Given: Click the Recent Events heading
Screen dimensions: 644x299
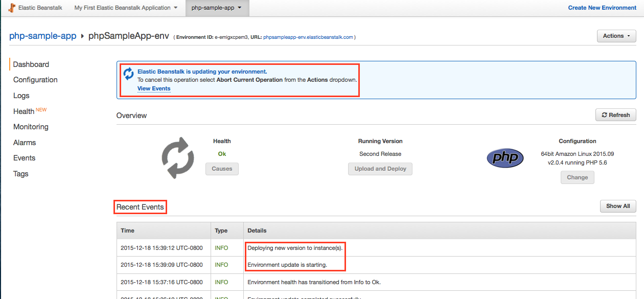Looking at the screenshot, I should 140,207.
